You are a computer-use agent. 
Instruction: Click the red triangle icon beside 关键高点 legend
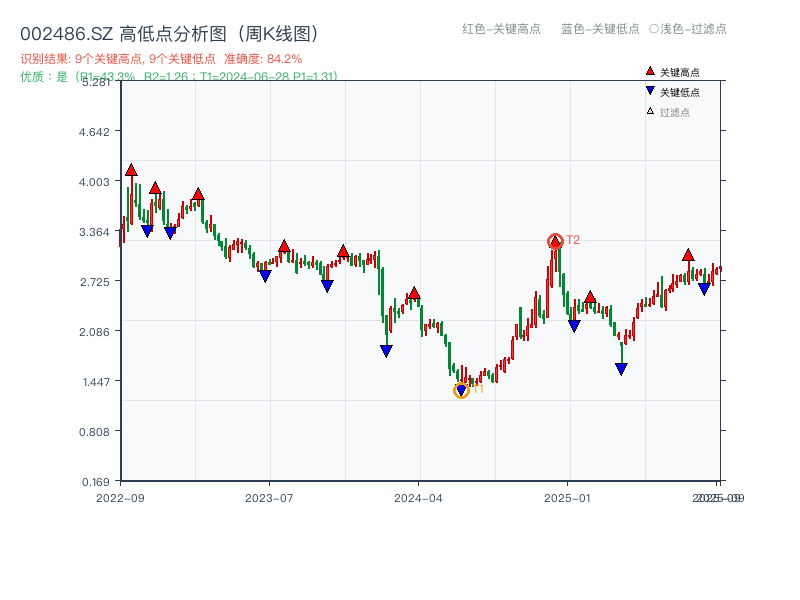click(x=650, y=72)
